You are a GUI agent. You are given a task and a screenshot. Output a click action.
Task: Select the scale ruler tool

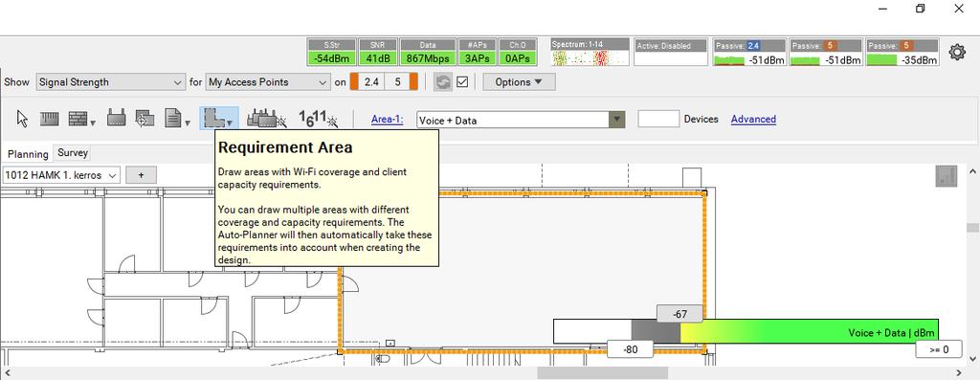[50, 118]
